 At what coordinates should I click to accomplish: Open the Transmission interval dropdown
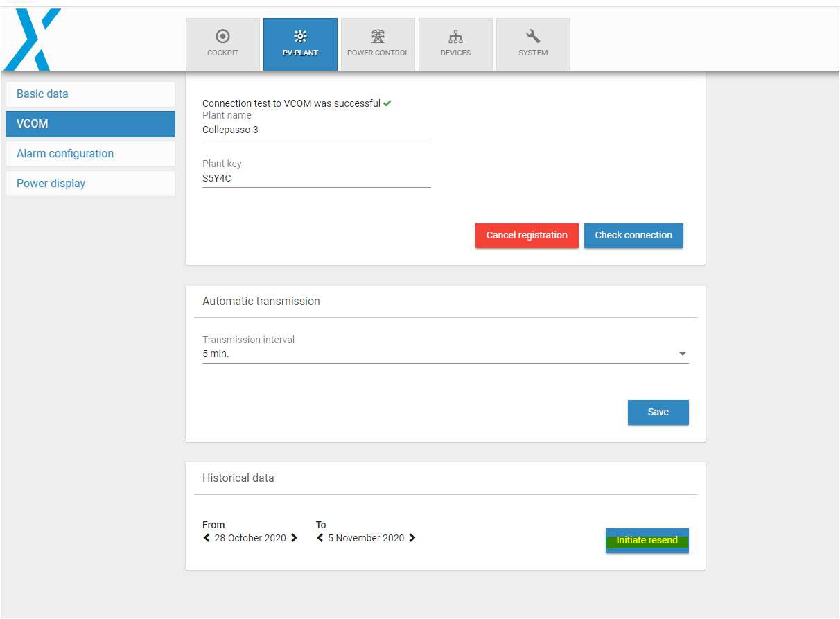(x=446, y=354)
